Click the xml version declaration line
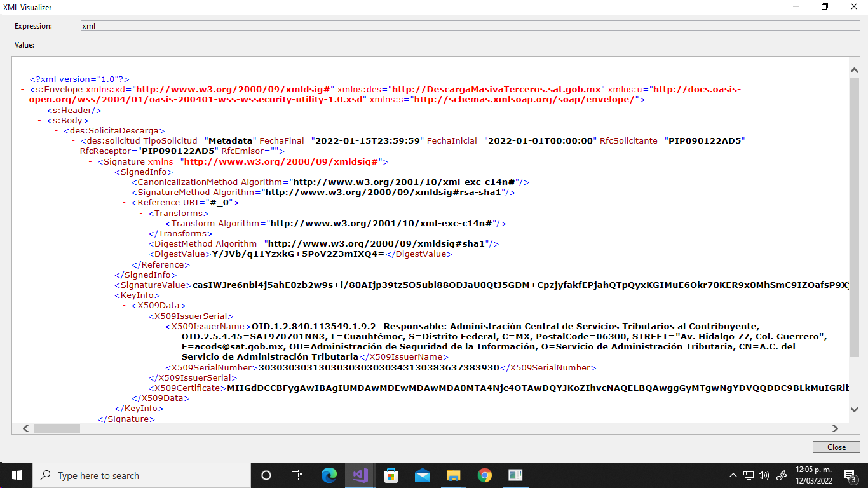The height and width of the screenshot is (488, 868). point(79,79)
